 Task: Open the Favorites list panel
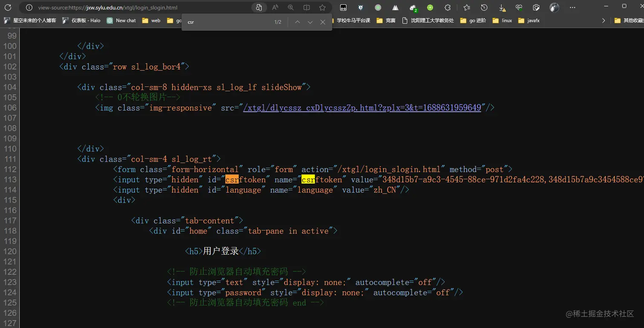(467, 7)
